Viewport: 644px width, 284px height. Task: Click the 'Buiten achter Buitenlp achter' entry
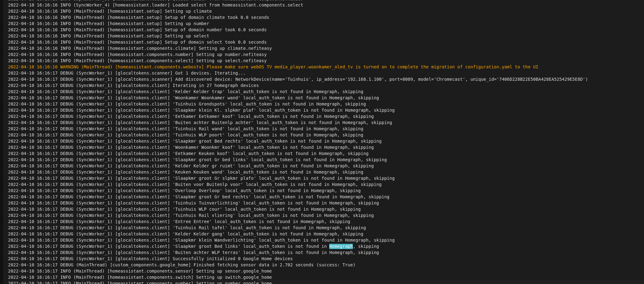(x=200, y=123)
